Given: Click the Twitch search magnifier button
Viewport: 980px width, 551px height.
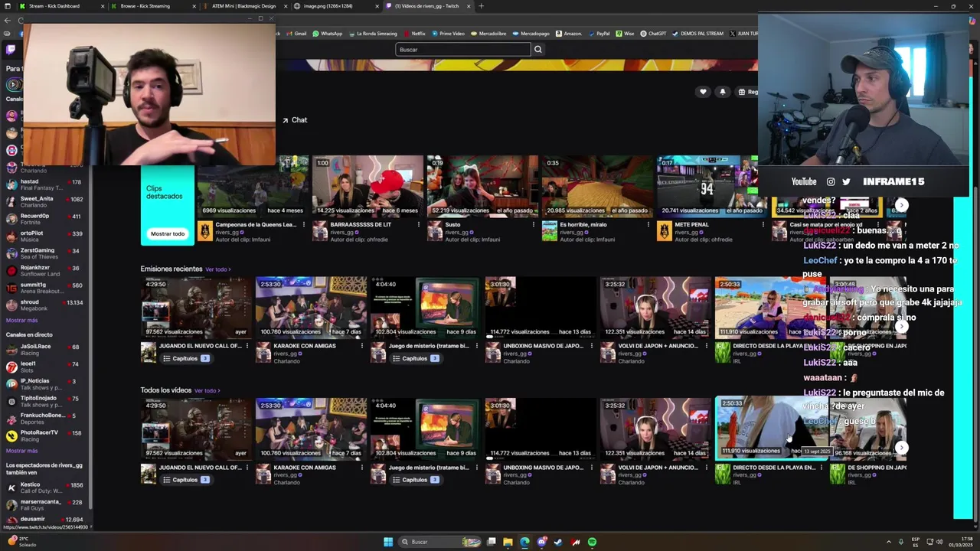Looking at the screenshot, I should click(537, 50).
